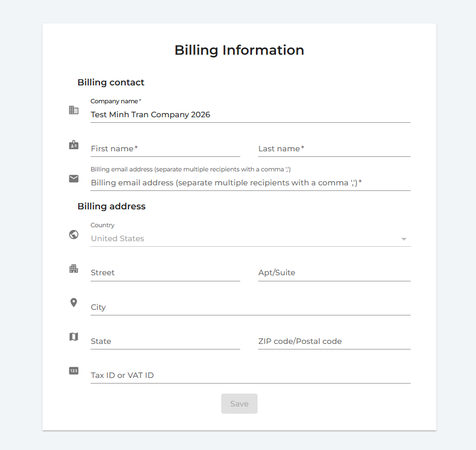
Task: Click the 123 icon beside Tax ID
Action: 74,371
